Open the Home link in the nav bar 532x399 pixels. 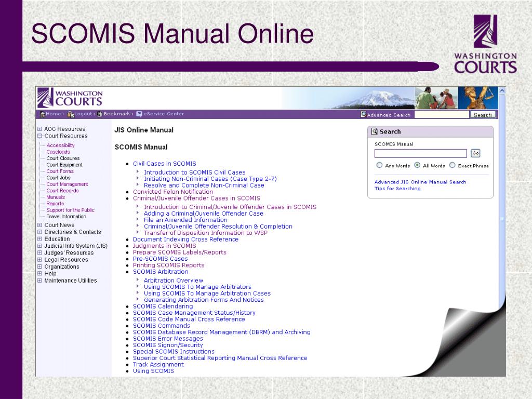[54, 114]
